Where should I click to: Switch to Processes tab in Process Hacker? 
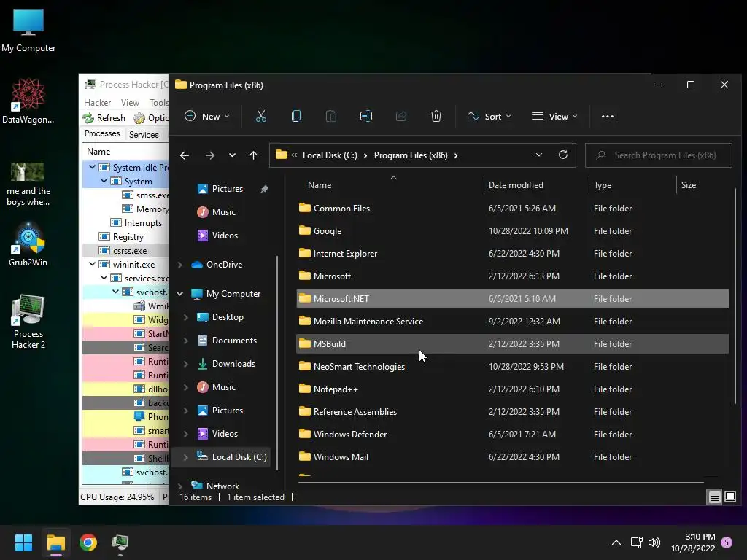coord(102,134)
